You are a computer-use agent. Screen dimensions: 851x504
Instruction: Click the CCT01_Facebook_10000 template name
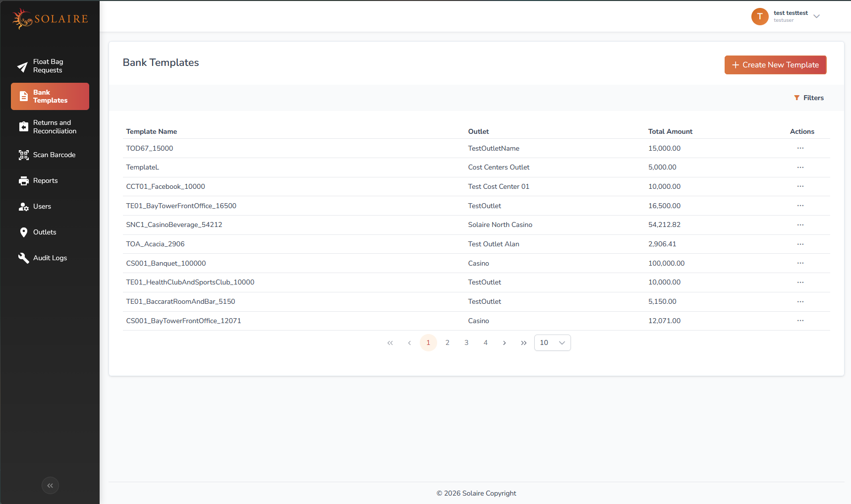point(165,187)
